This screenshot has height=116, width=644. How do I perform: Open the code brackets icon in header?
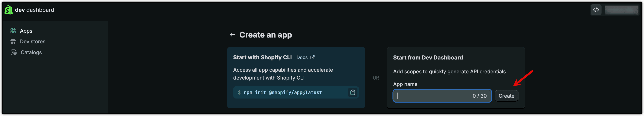point(596,10)
